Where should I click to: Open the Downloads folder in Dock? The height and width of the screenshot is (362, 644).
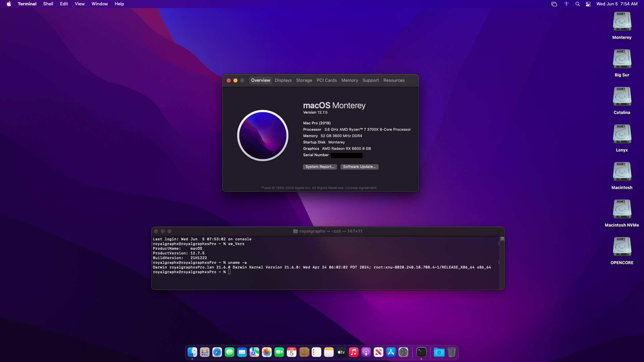pyautogui.click(x=439, y=352)
